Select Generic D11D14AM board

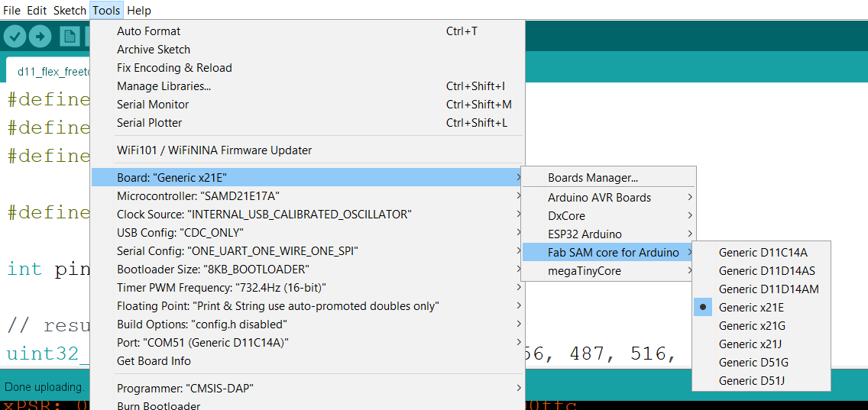pos(762,289)
